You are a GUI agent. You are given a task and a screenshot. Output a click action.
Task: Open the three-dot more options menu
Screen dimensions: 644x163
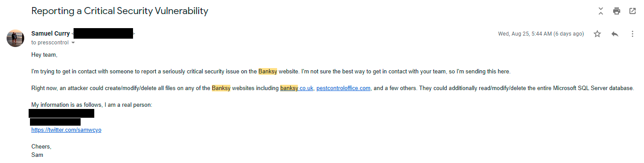tap(633, 34)
